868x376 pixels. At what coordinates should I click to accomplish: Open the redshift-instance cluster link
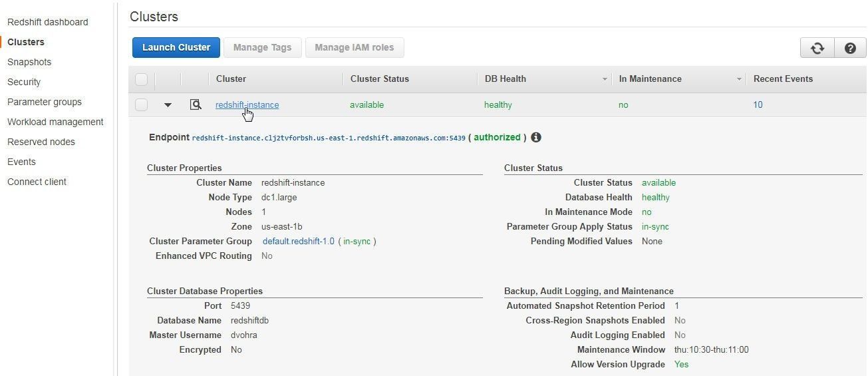point(247,104)
